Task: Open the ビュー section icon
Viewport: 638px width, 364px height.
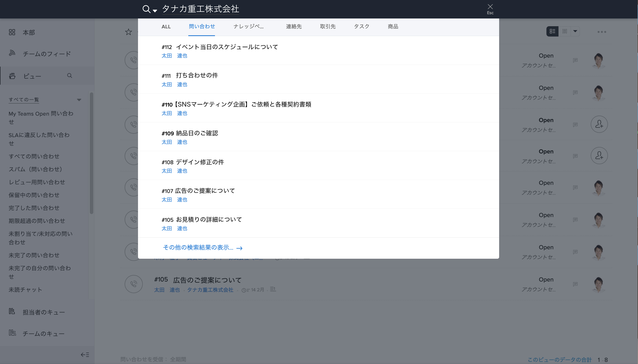Action: 12,76
